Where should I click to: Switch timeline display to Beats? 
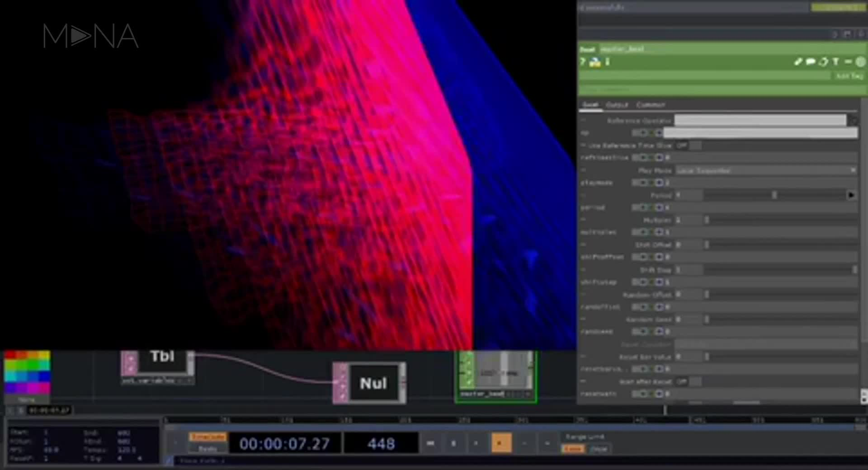[208, 448]
